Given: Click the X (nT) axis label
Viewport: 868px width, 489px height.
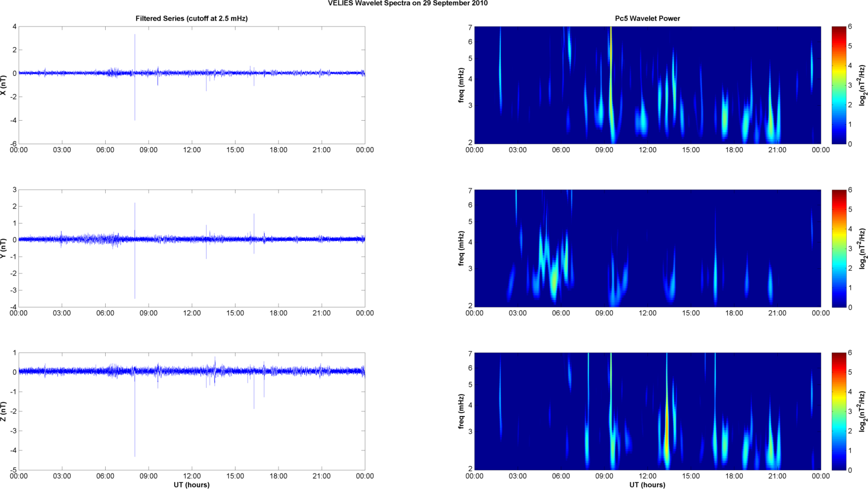Looking at the screenshot, I should click(x=3, y=85).
